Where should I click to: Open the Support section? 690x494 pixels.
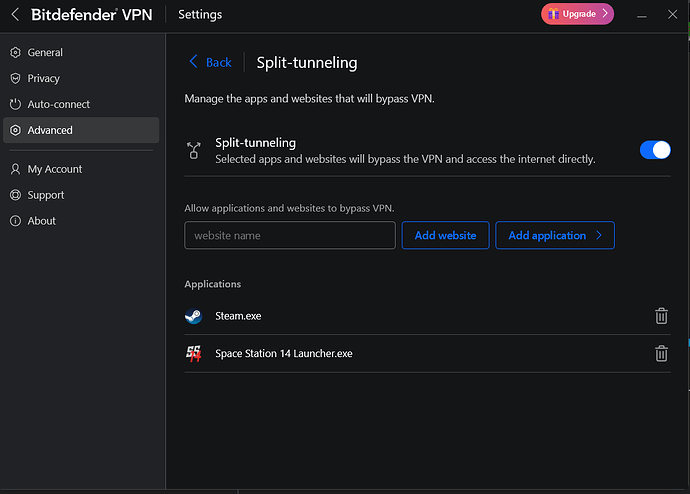[81, 195]
